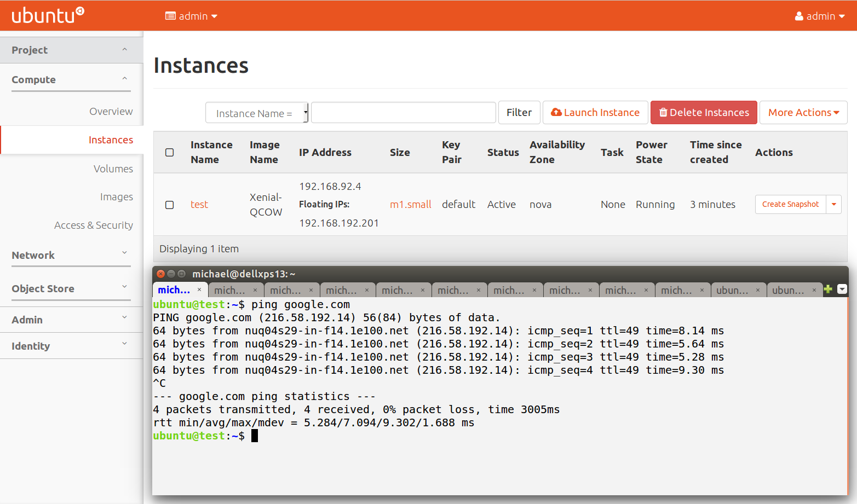Close the first active terminal tab

click(199, 290)
